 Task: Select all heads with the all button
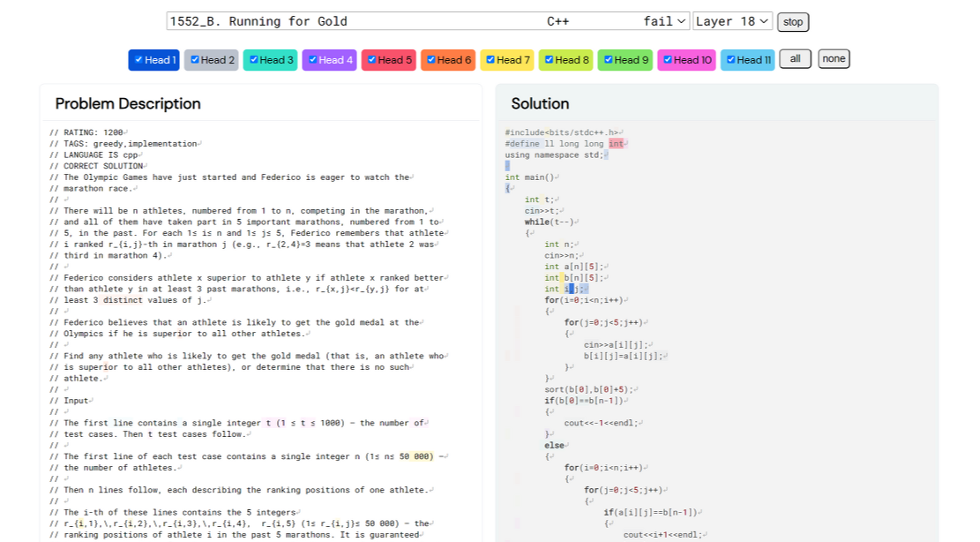(x=795, y=59)
